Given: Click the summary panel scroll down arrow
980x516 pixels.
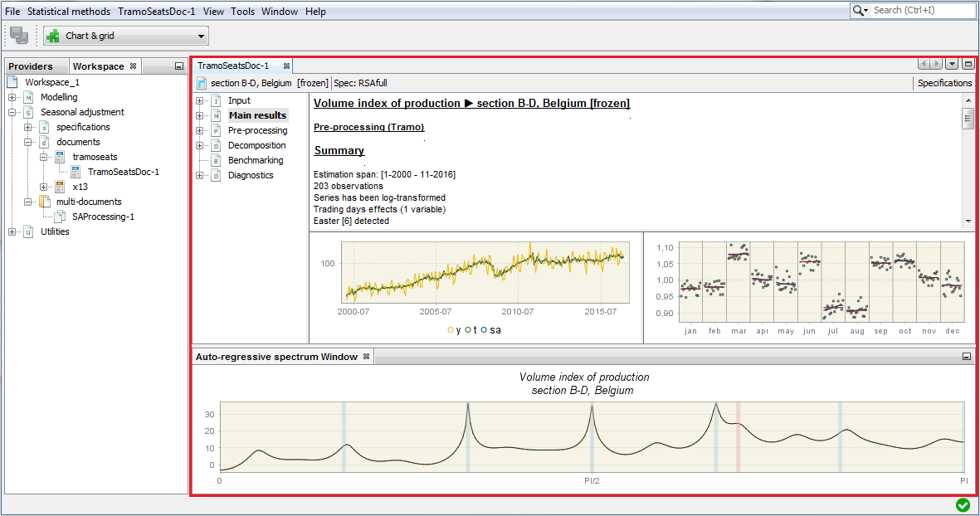Looking at the screenshot, I should point(968,221).
